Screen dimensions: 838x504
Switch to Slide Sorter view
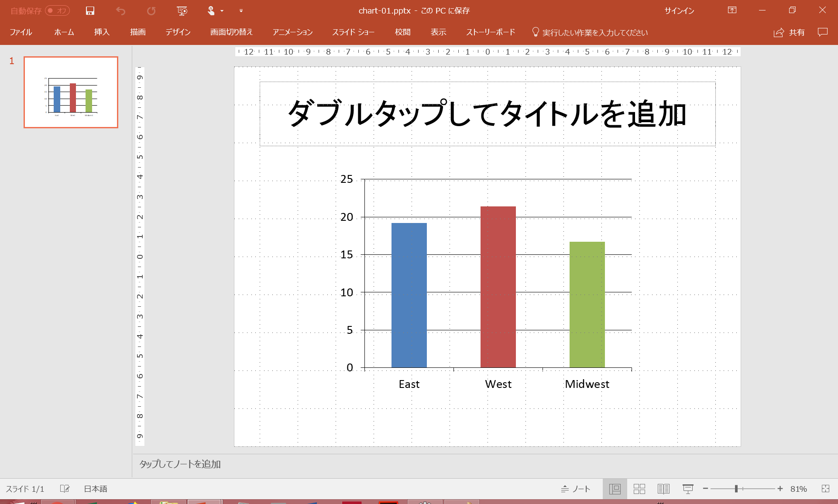(x=639, y=489)
